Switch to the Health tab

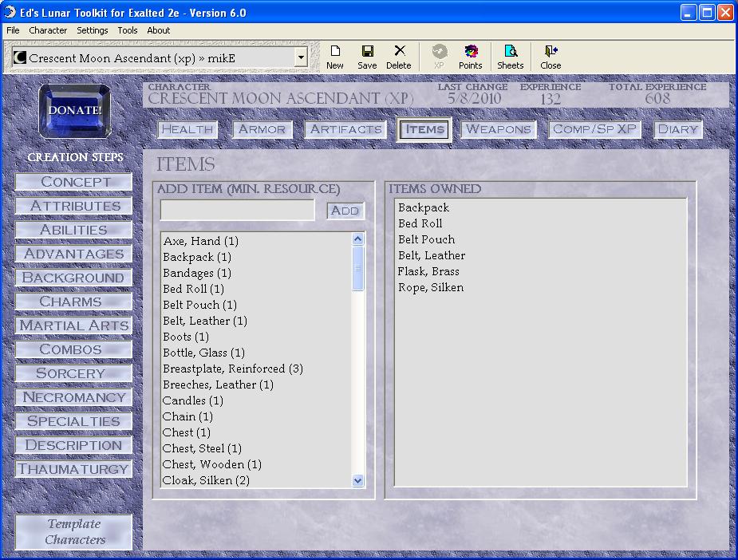click(187, 129)
